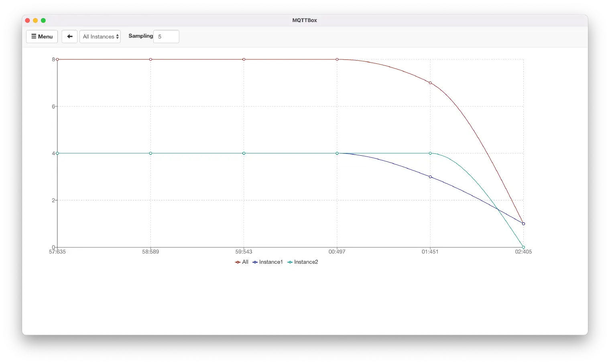Click the value 1 point at 02:405
This screenshot has height=364, width=610.
[x=523, y=224]
